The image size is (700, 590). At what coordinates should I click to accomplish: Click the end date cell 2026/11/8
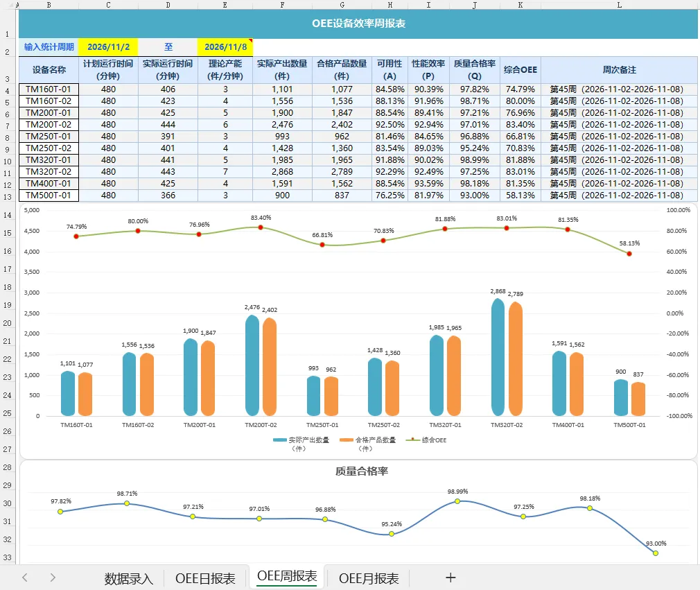225,47
